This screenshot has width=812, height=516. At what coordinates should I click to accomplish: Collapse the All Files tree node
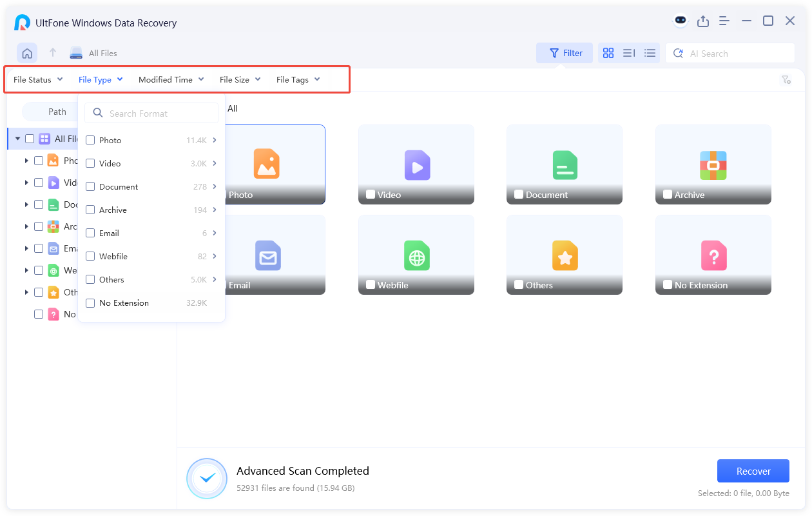(x=17, y=138)
